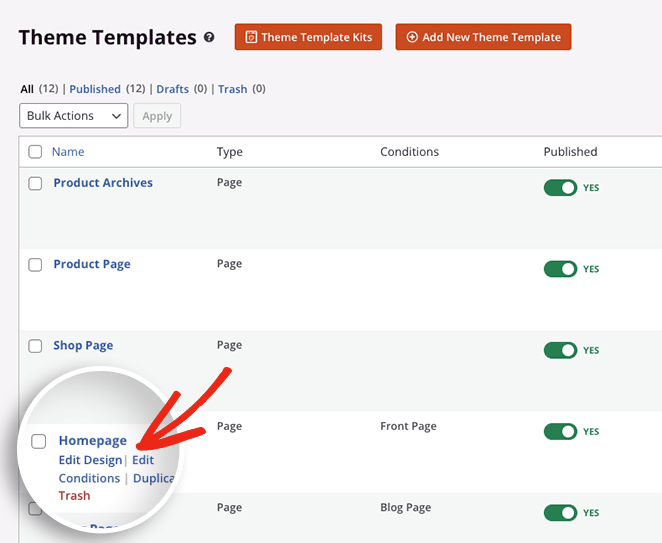The width and height of the screenshot is (662, 543).
Task: Click the Apply button
Action: [157, 116]
